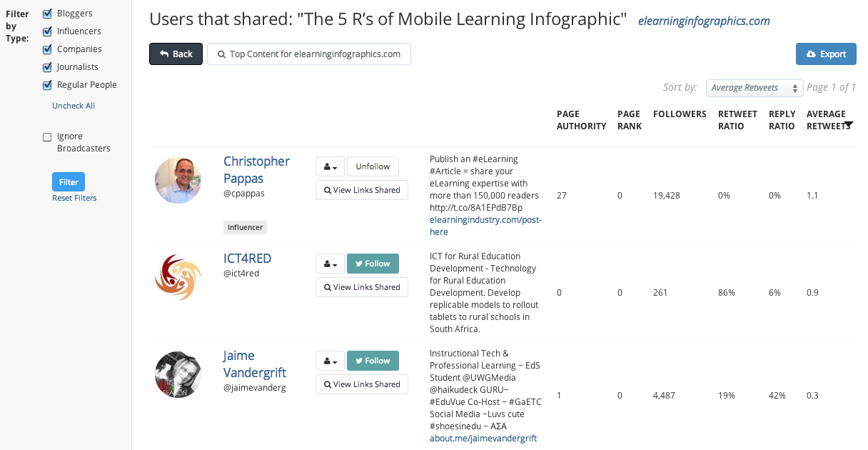View links shared by Christopher Pappas
868x450 pixels.
coord(362,190)
